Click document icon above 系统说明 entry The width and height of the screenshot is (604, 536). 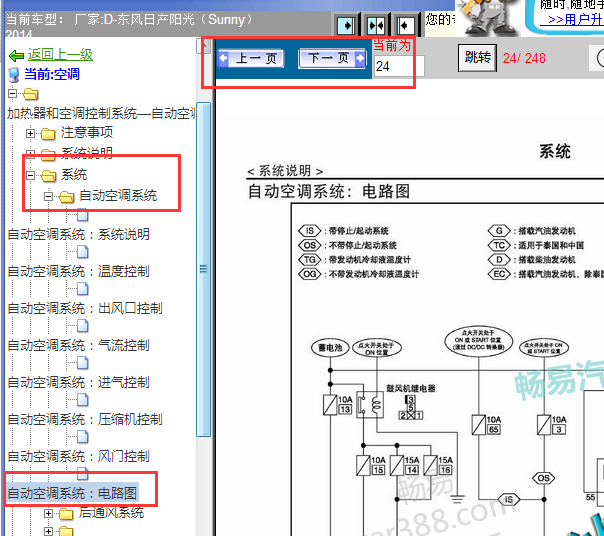pyautogui.click(x=82, y=215)
